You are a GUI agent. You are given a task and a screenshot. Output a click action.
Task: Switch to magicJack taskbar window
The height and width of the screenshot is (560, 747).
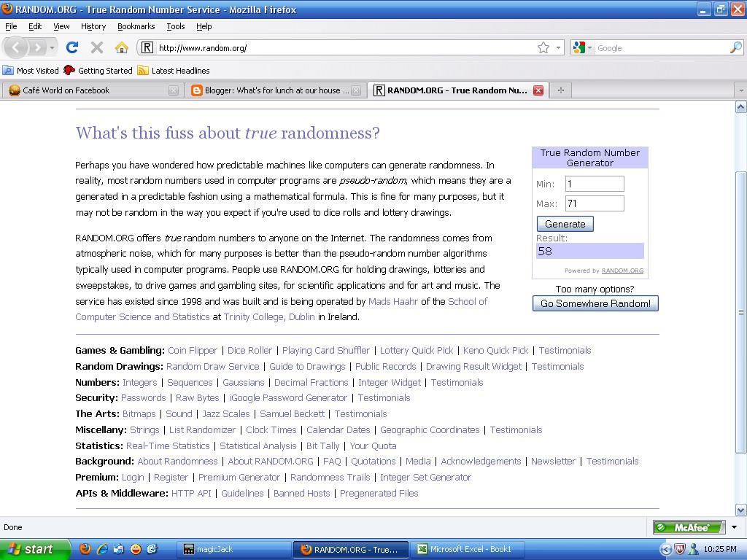point(234,549)
